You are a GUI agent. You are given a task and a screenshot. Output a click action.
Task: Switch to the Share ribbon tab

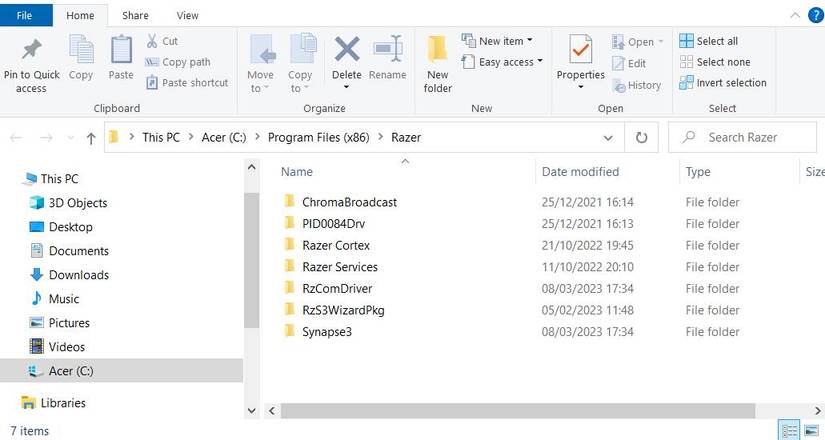(x=135, y=16)
